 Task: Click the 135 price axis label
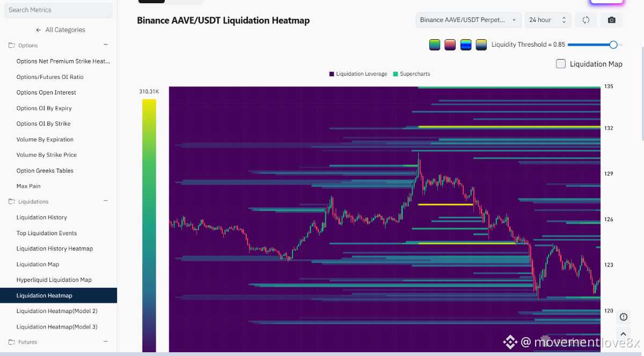coord(609,86)
